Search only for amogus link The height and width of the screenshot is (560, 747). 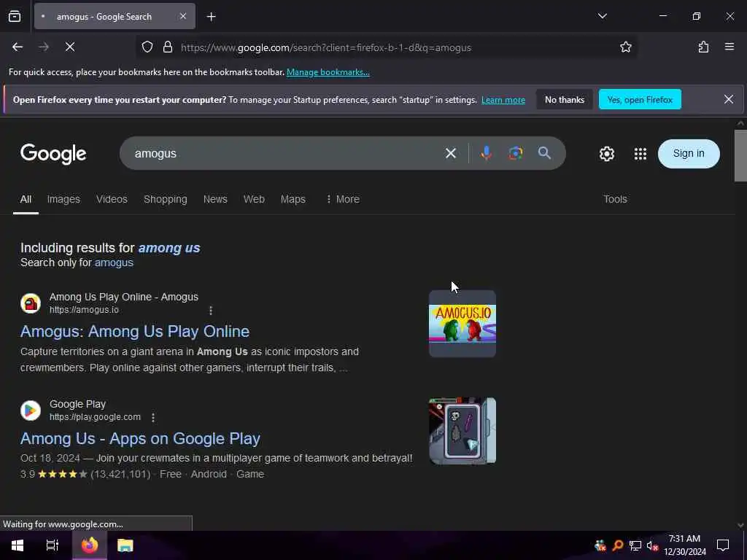tap(114, 262)
